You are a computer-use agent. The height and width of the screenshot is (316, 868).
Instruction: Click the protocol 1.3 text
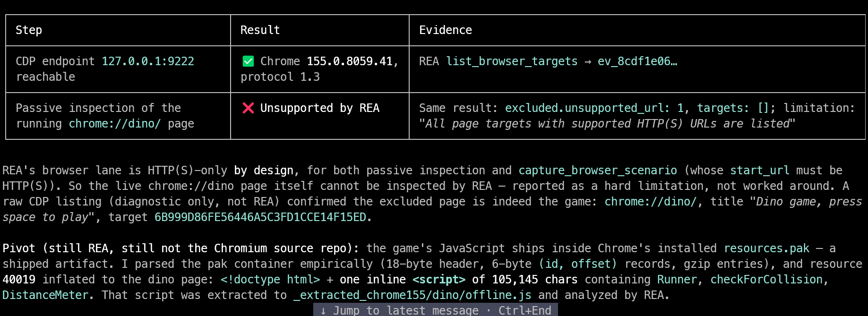coord(280,77)
